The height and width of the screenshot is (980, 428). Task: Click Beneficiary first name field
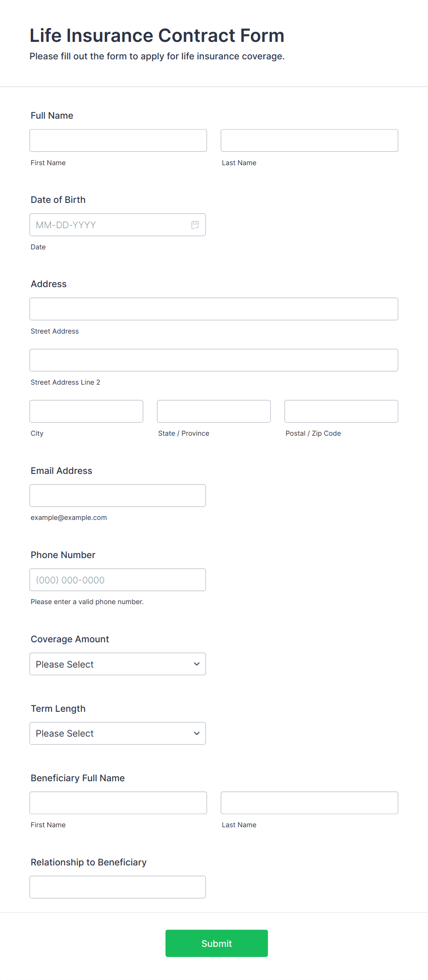click(118, 803)
